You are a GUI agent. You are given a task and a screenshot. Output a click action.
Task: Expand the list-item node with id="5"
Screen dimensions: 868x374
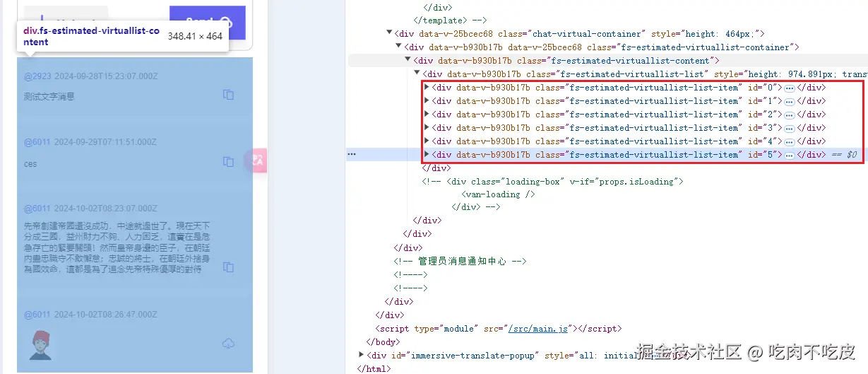[427, 155]
